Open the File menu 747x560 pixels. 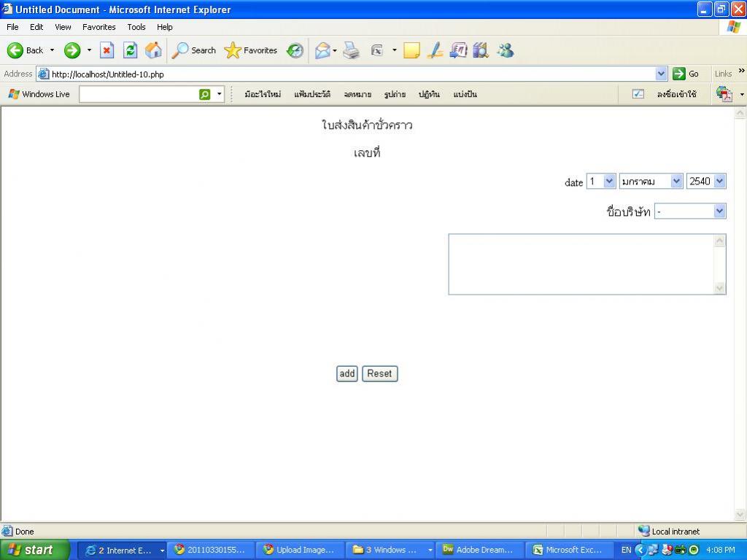pos(12,27)
